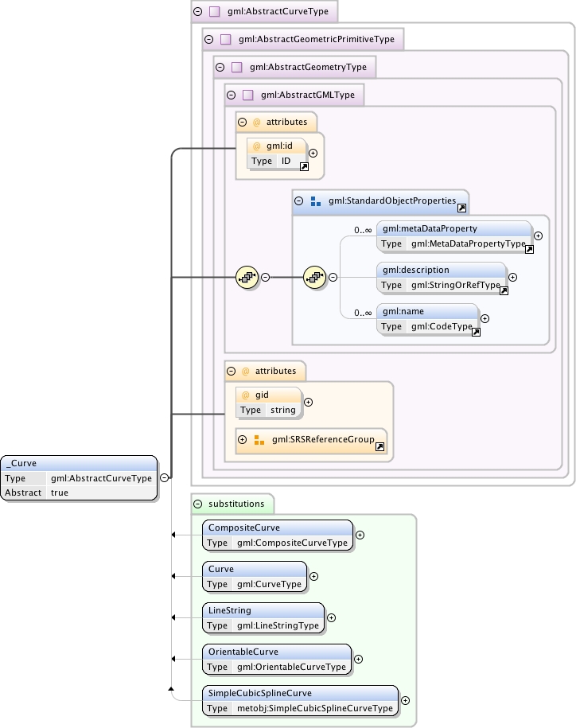Expand the gid attribute
This screenshot has width=576, height=728.
point(308,402)
